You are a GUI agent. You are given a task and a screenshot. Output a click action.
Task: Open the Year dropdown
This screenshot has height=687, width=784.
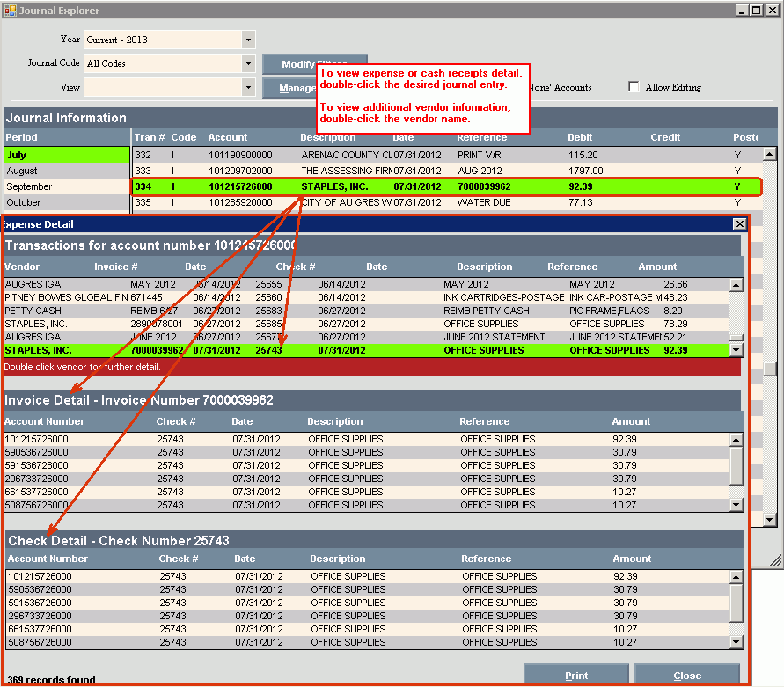[x=248, y=40]
